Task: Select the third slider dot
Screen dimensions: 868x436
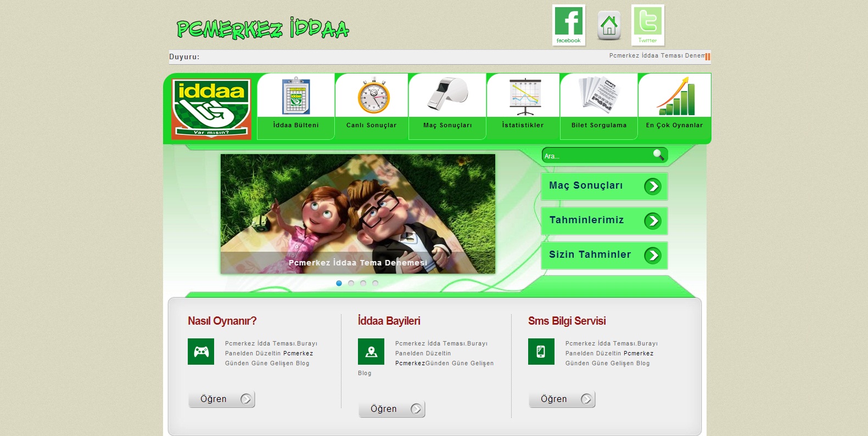Action: [x=363, y=284]
